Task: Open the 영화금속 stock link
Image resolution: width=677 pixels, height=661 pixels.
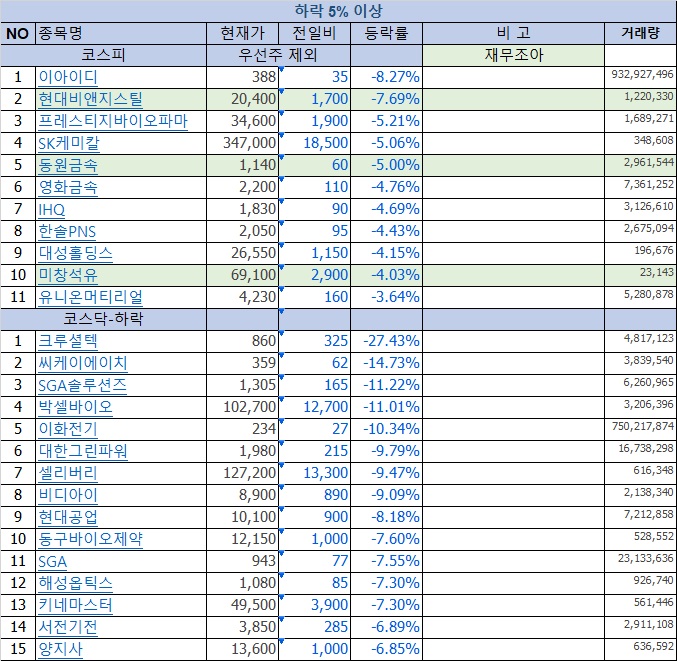Action: click(68, 187)
